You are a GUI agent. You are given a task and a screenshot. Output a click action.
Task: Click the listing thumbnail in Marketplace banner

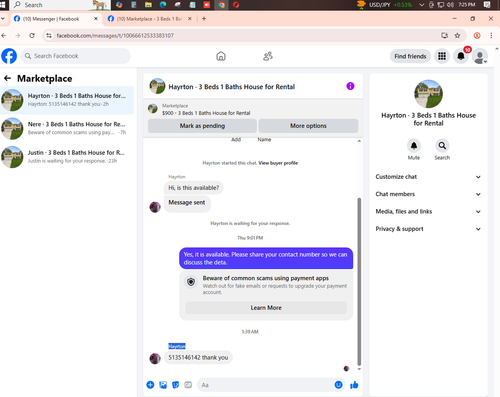click(153, 109)
